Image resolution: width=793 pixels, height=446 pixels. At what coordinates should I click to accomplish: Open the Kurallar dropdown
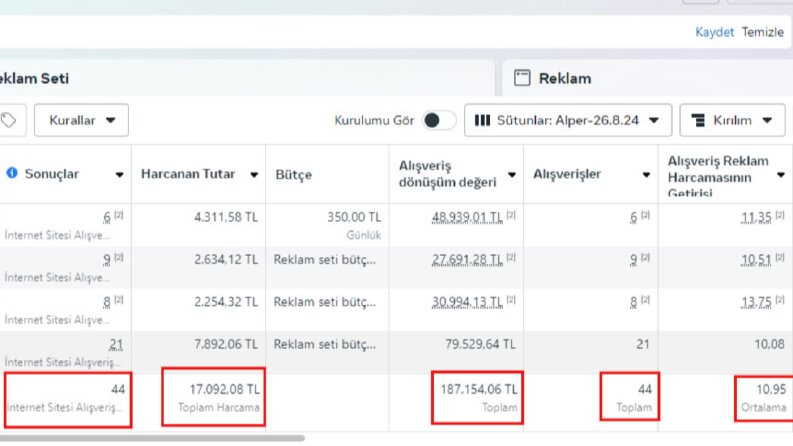tap(81, 120)
